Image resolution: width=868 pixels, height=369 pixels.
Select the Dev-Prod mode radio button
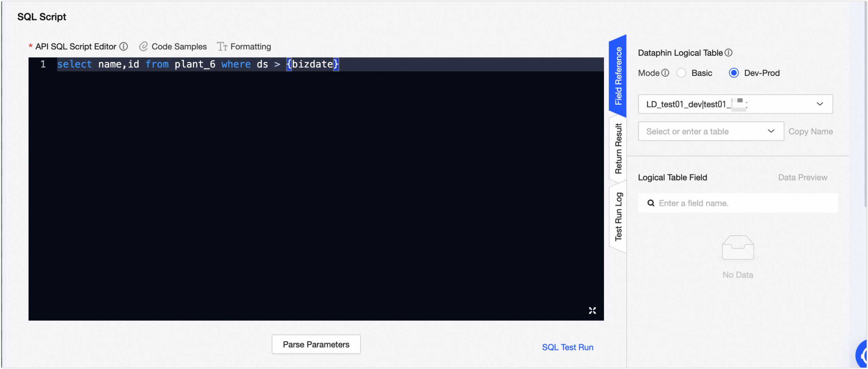click(734, 73)
